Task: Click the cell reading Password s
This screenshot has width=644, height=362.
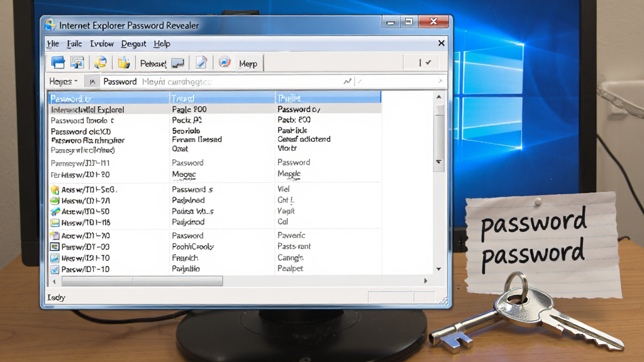Action: [x=192, y=190]
